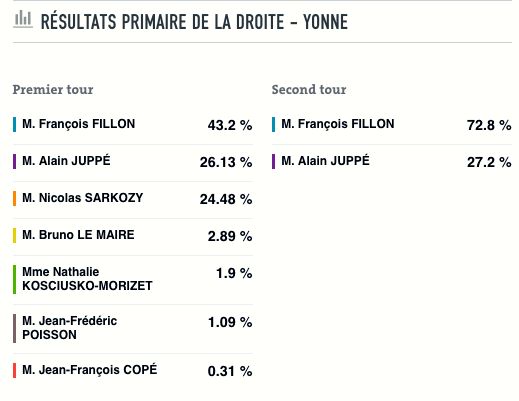Screen dimensions: 519x401
Task: Click Mme Nathalie KOSCIUSKO-MORIZET candidate name
Action: pyautogui.click(x=87, y=279)
